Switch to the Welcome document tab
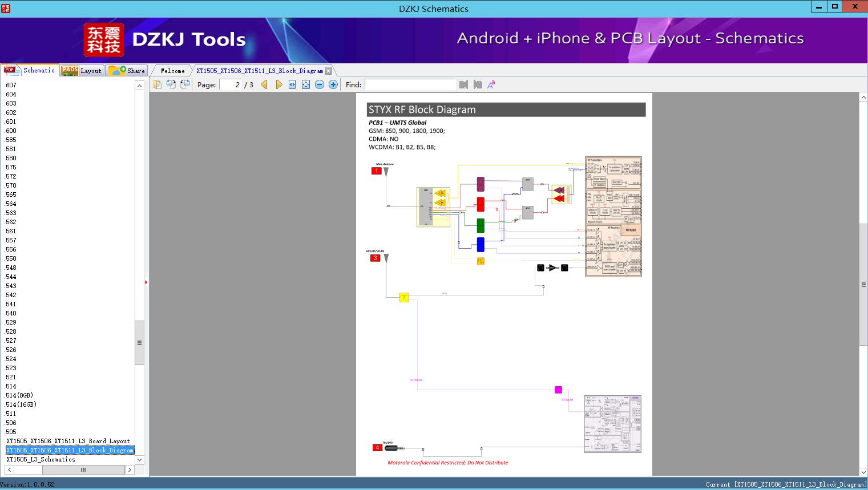 click(172, 71)
